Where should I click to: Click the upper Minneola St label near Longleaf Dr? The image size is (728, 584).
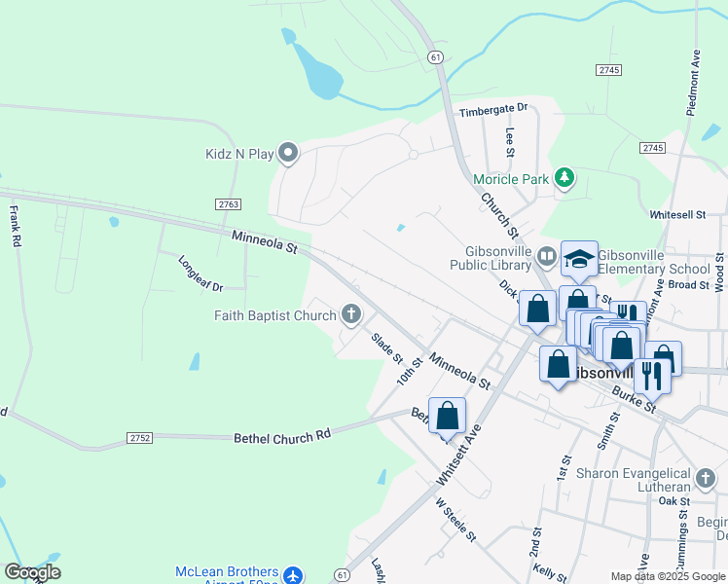pos(265,241)
